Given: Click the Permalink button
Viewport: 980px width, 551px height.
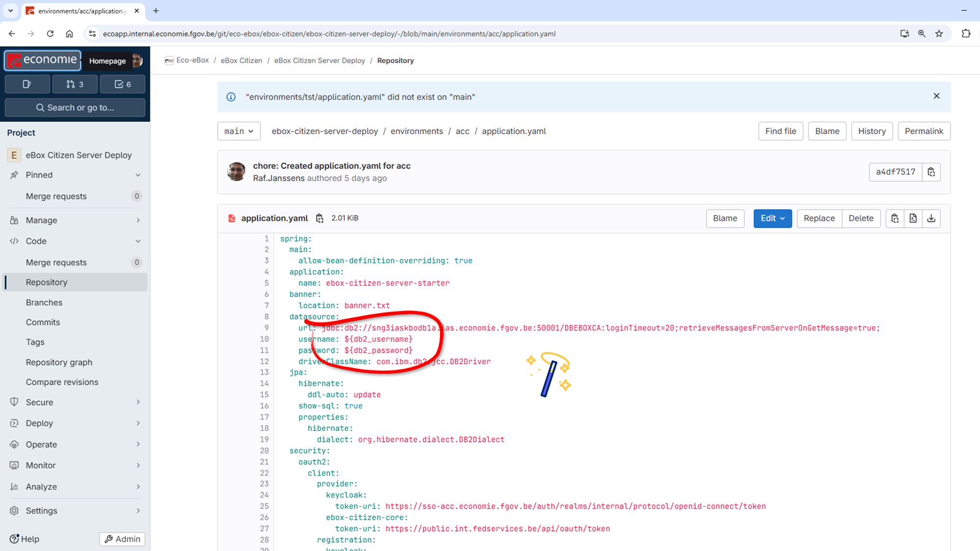Looking at the screenshot, I should 924,131.
